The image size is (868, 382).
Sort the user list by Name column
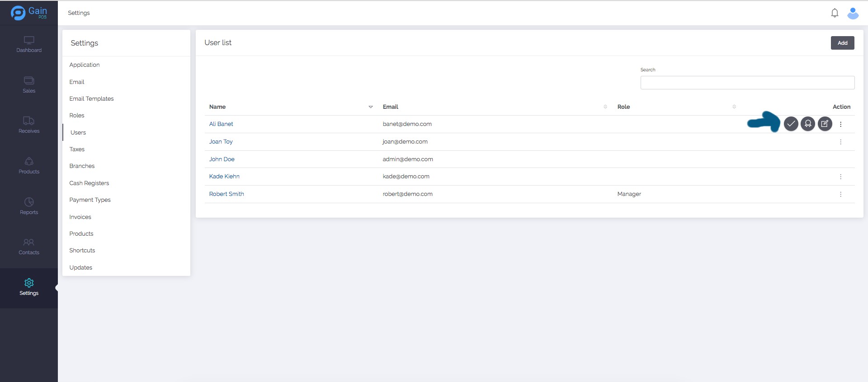tap(370, 107)
